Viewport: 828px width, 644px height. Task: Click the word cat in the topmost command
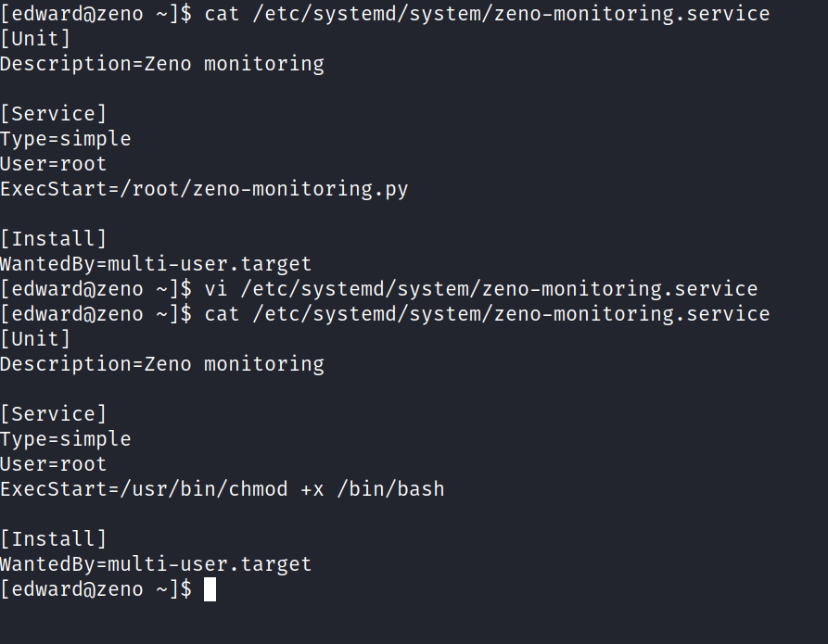tap(222, 14)
